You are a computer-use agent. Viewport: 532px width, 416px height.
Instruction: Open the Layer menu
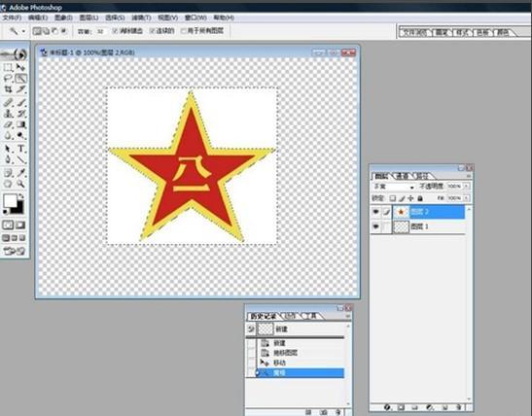click(89, 17)
